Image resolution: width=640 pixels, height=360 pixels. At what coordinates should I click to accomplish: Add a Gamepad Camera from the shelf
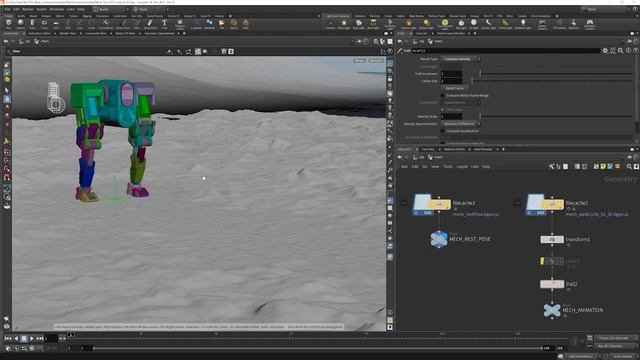[590, 24]
